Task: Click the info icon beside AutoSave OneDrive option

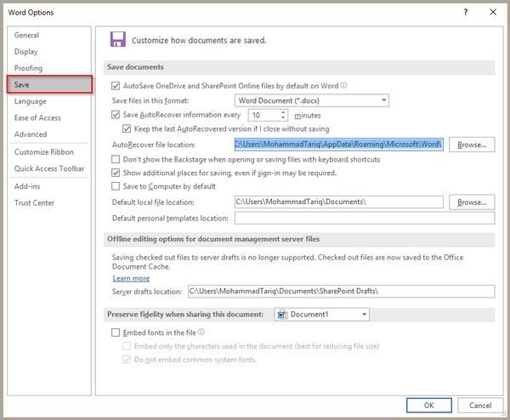Action: [343, 85]
